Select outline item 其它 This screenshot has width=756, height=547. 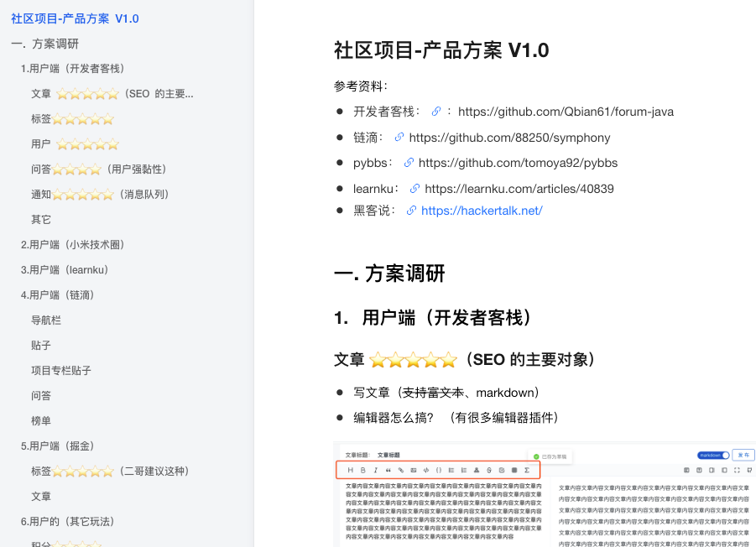(x=41, y=219)
